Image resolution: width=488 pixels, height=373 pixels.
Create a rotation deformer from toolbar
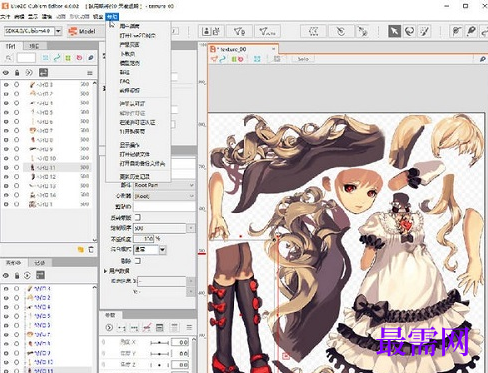[x=340, y=31]
